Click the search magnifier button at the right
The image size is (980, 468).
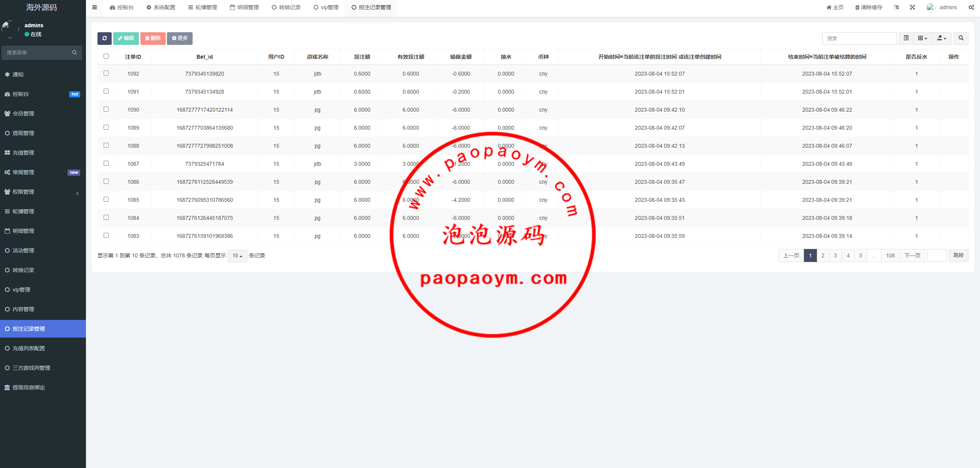(x=961, y=38)
